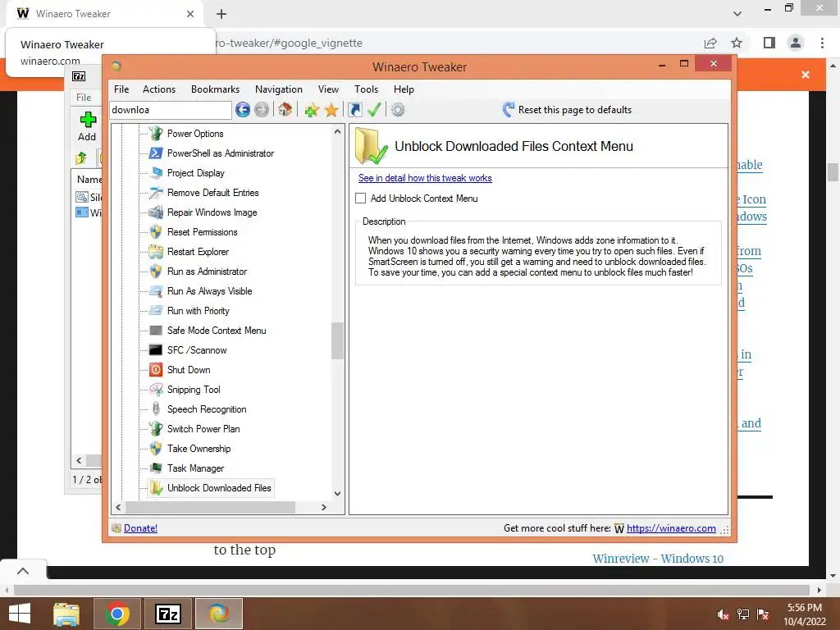Click the Forward navigation arrow in Winaero toolbar
Viewport: 840px width, 630px height.
click(x=262, y=110)
